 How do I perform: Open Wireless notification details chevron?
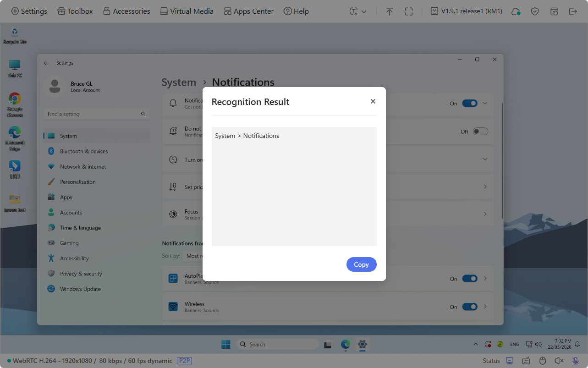pos(485,307)
